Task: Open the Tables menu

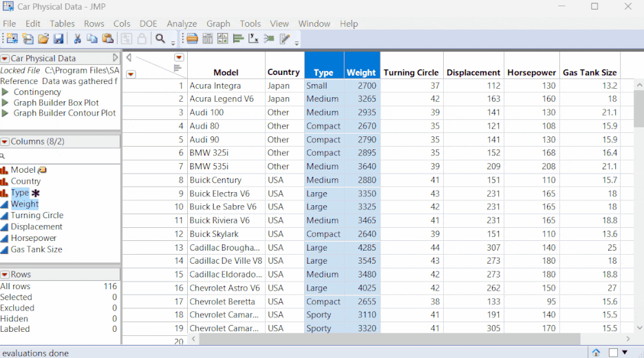Action: (x=62, y=24)
